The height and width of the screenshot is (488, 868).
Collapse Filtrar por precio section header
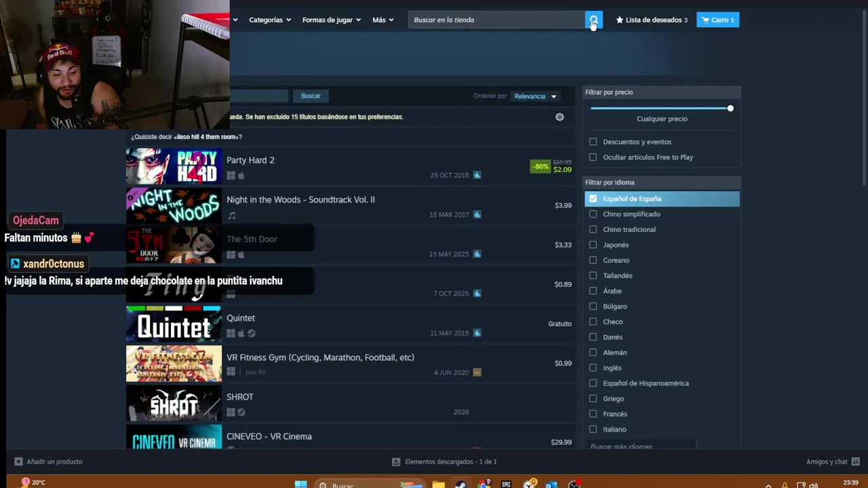pos(662,92)
